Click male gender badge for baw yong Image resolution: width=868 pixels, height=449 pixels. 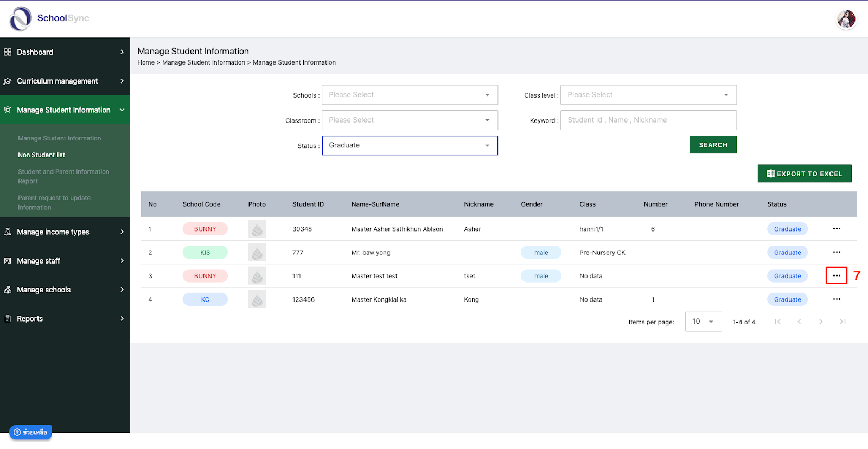pyautogui.click(x=541, y=252)
